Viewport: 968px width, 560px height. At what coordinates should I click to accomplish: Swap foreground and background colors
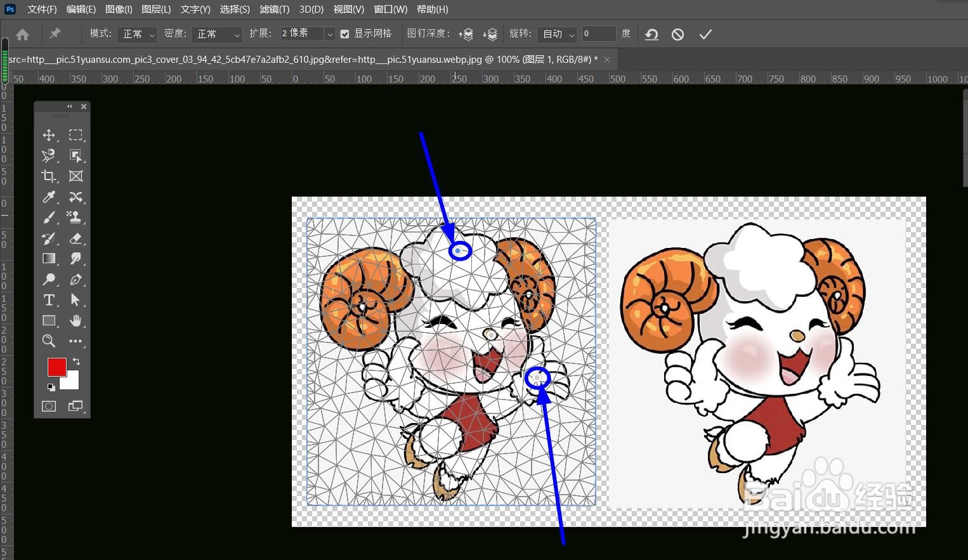76,361
